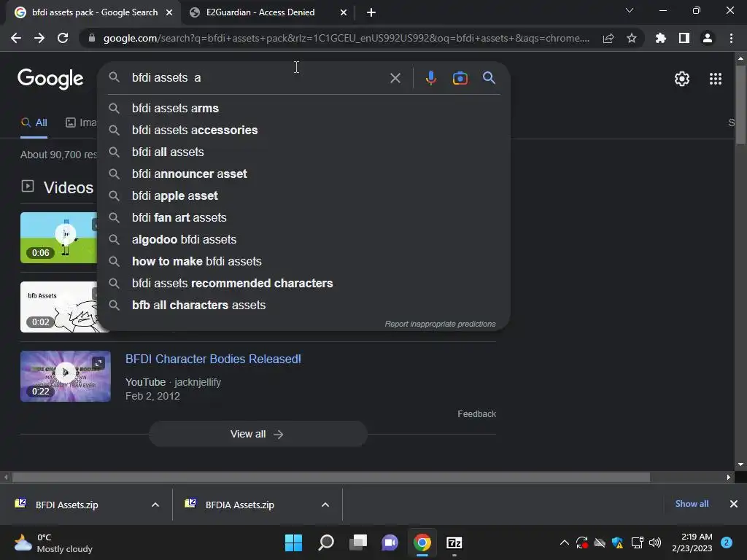Start voice search with the microphone
747x560 pixels.
point(430,78)
